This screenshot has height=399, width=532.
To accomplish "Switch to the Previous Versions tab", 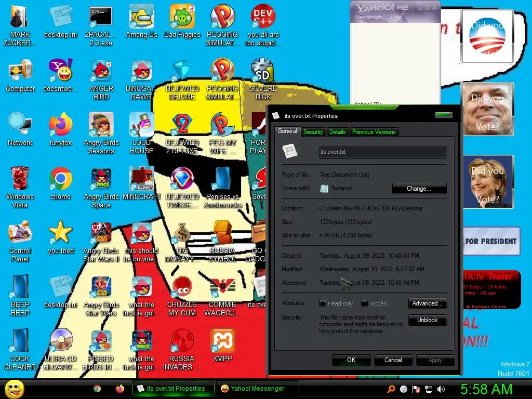I will click(x=374, y=132).
